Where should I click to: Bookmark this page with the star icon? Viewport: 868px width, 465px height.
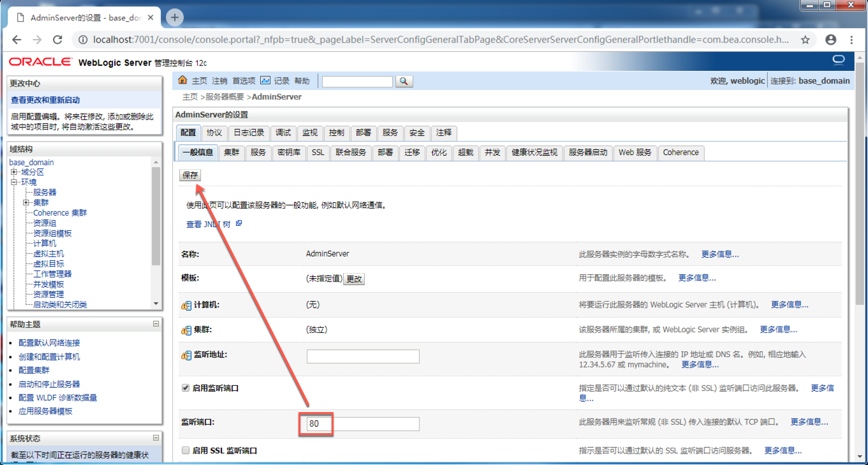click(805, 40)
